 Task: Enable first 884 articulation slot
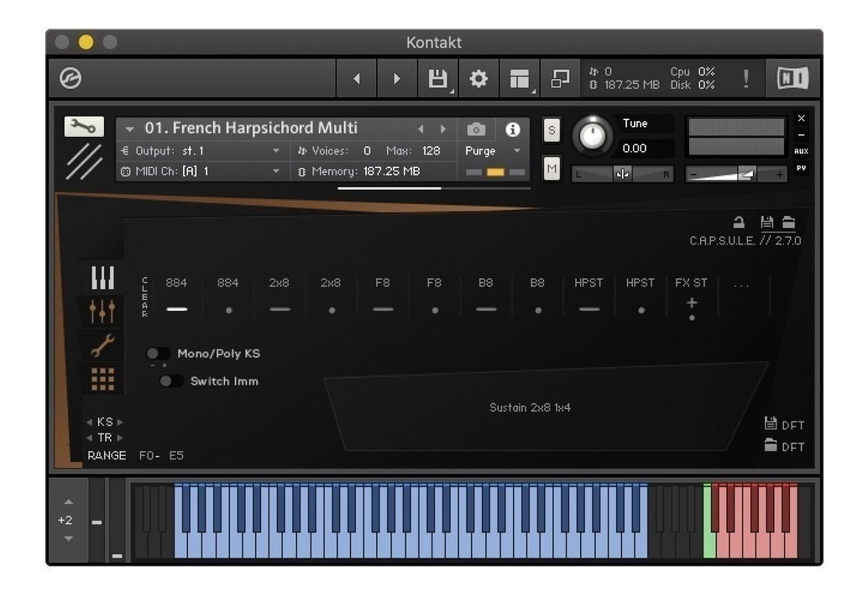[x=176, y=309]
